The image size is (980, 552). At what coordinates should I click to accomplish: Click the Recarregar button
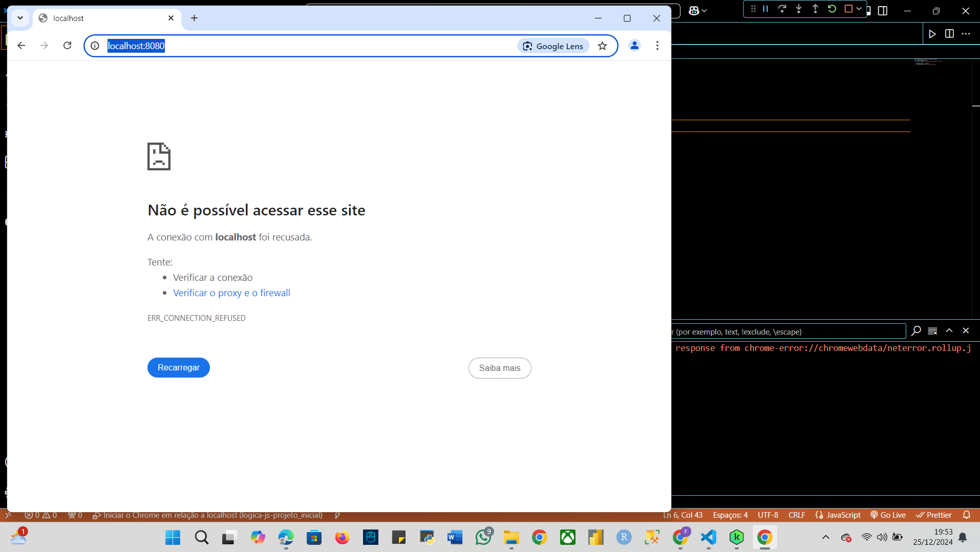(179, 367)
